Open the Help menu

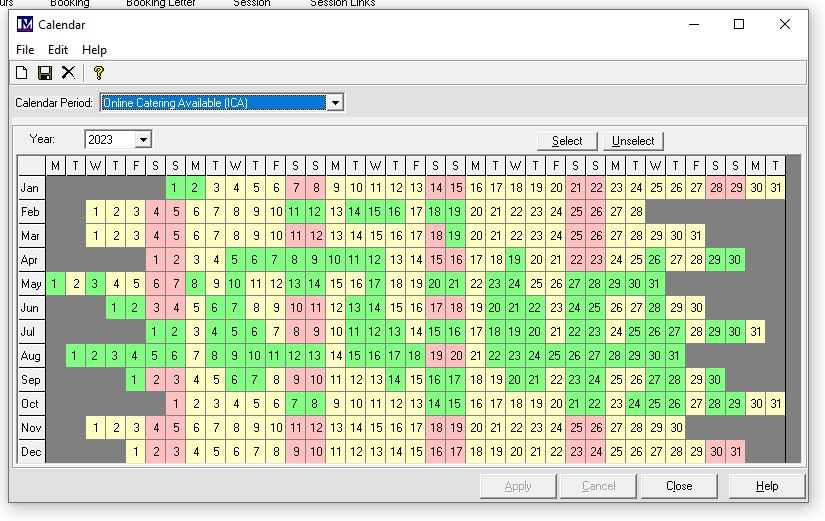[94, 49]
